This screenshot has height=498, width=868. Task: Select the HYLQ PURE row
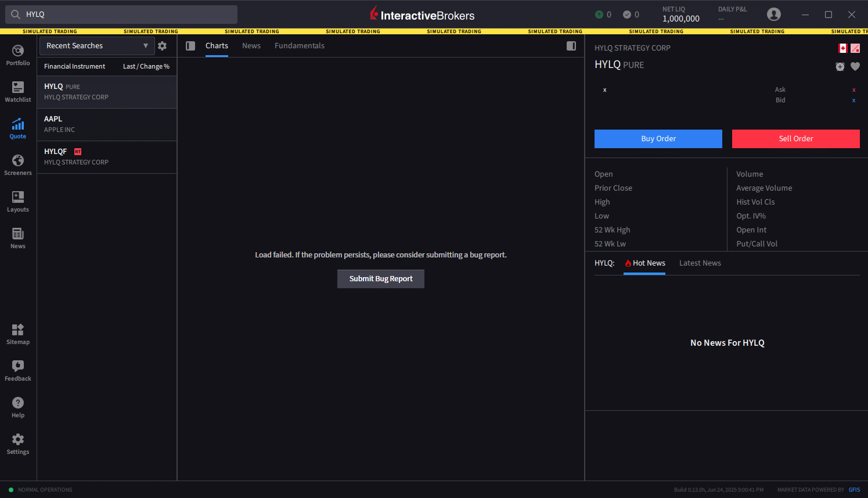tap(107, 92)
